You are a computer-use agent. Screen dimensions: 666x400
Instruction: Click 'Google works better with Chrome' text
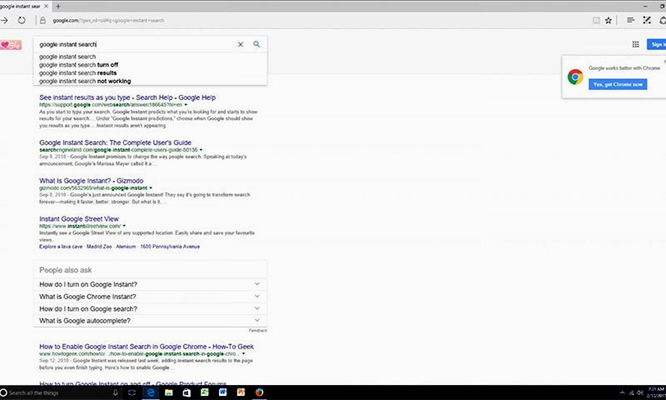coord(624,68)
